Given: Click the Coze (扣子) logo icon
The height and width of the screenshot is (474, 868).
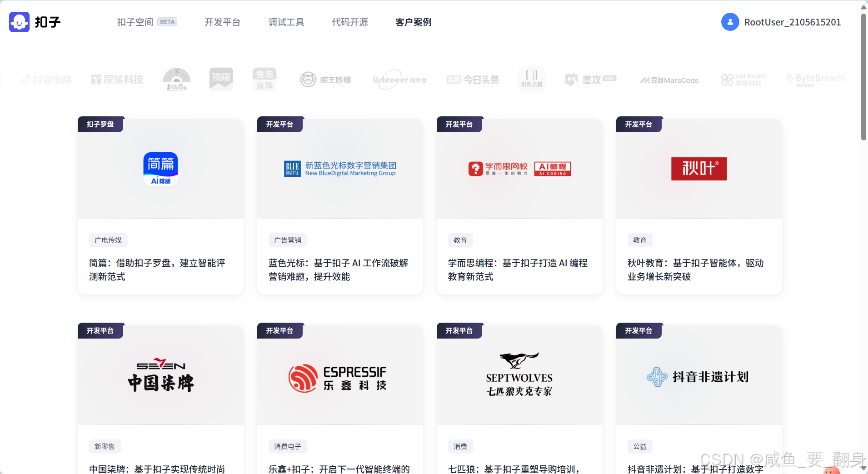Looking at the screenshot, I should pos(19,22).
